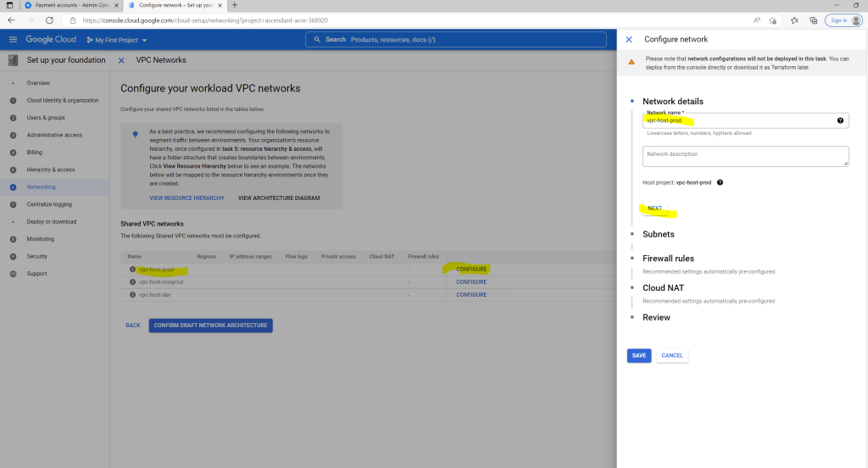
Task: Expand the Subnets step in panel
Action: click(x=658, y=234)
